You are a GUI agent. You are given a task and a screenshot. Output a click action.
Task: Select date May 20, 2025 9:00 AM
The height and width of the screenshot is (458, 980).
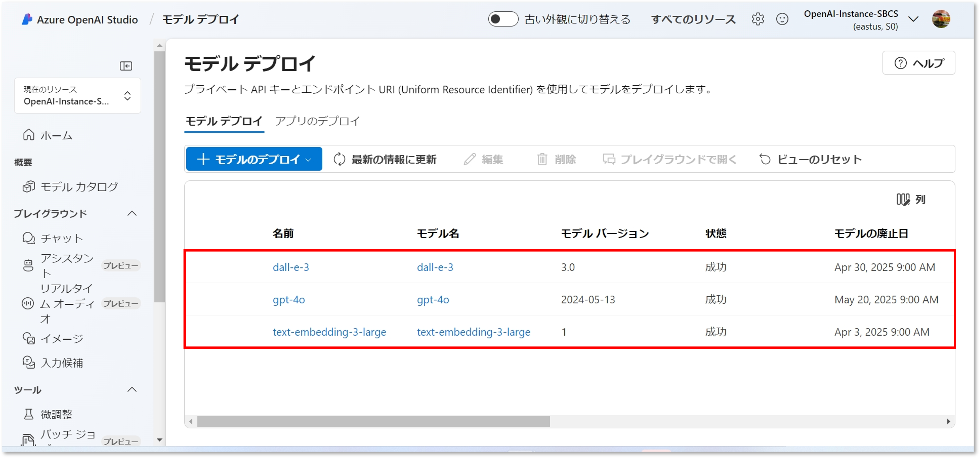pyautogui.click(x=886, y=300)
